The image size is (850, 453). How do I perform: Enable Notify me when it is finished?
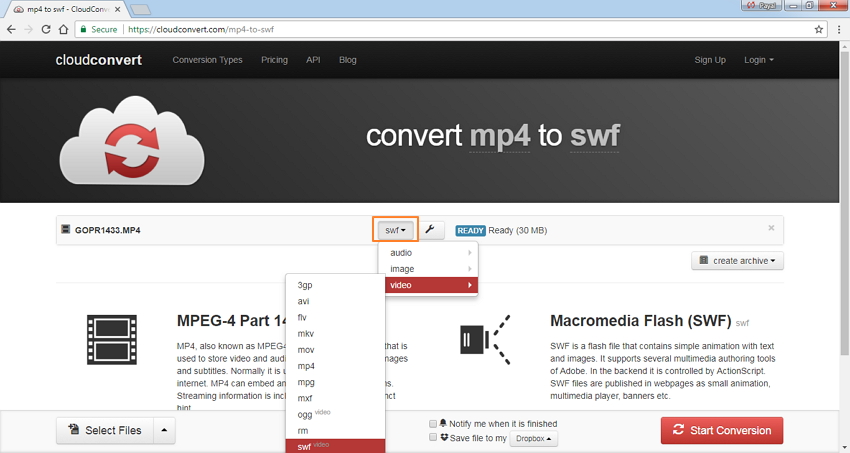pyautogui.click(x=433, y=424)
